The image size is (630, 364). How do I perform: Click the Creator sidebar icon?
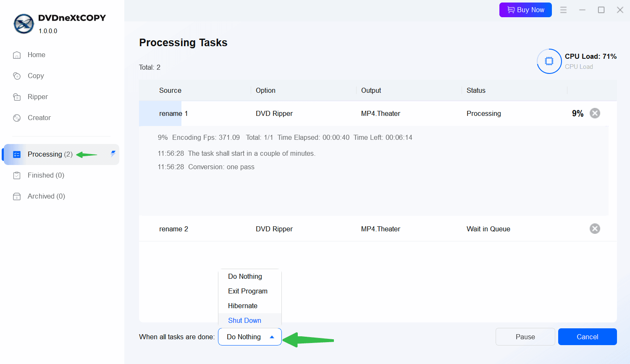pyautogui.click(x=17, y=118)
